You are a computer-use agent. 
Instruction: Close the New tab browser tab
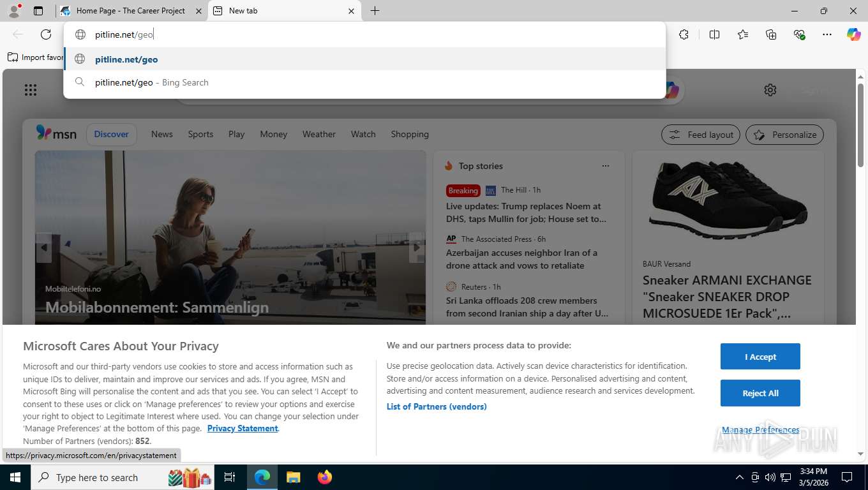[x=351, y=11]
